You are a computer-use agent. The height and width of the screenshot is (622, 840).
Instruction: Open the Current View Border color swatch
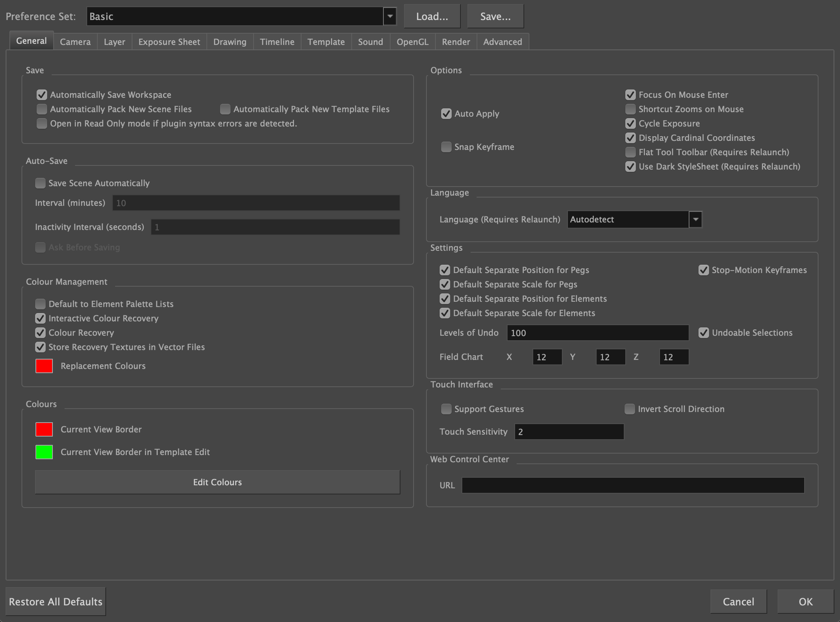click(x=44, y=429)
